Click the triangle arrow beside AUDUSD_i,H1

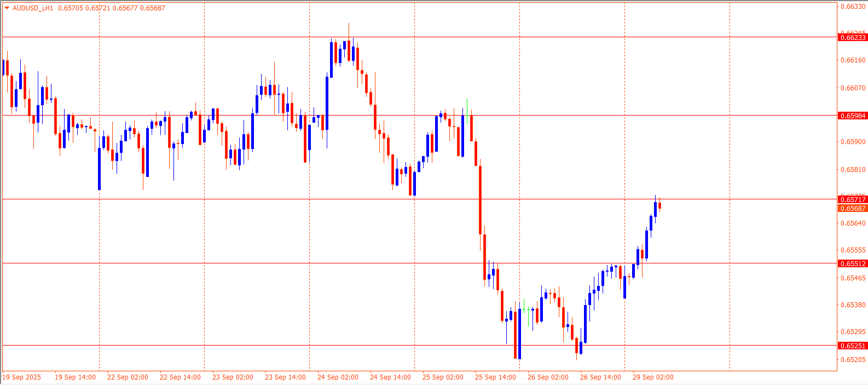coord(7,8)
